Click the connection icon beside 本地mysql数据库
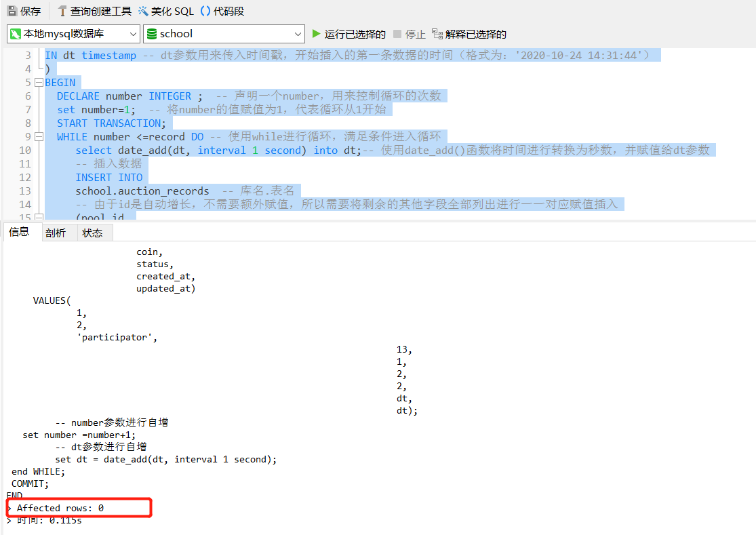 [16, 34]
